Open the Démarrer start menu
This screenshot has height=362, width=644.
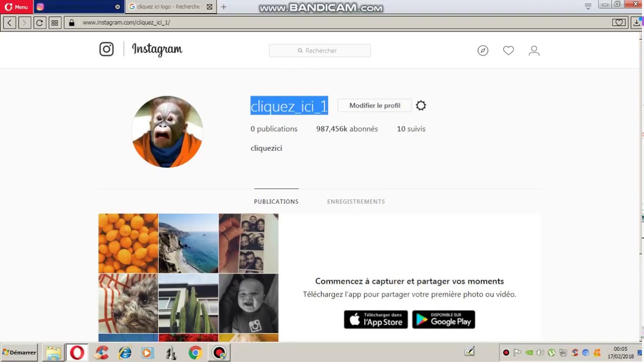[19, 352]
